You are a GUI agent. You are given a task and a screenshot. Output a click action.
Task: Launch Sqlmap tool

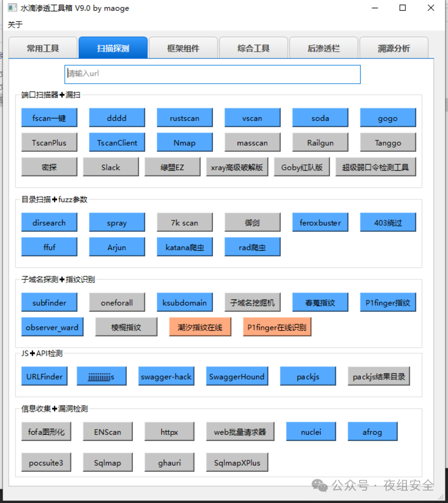point(108,462)
